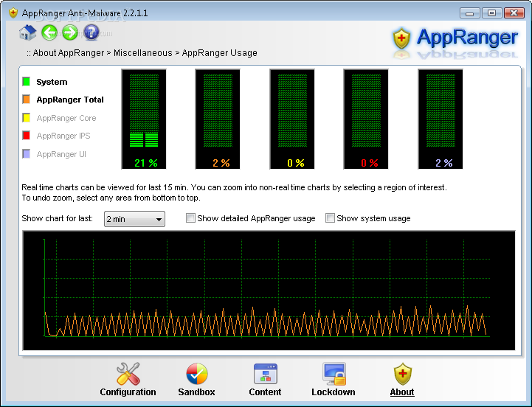Screen dimensions: 532x407
Task: Go forward with green right arrow
Action: pyautogui.click(x=70, y=33)
